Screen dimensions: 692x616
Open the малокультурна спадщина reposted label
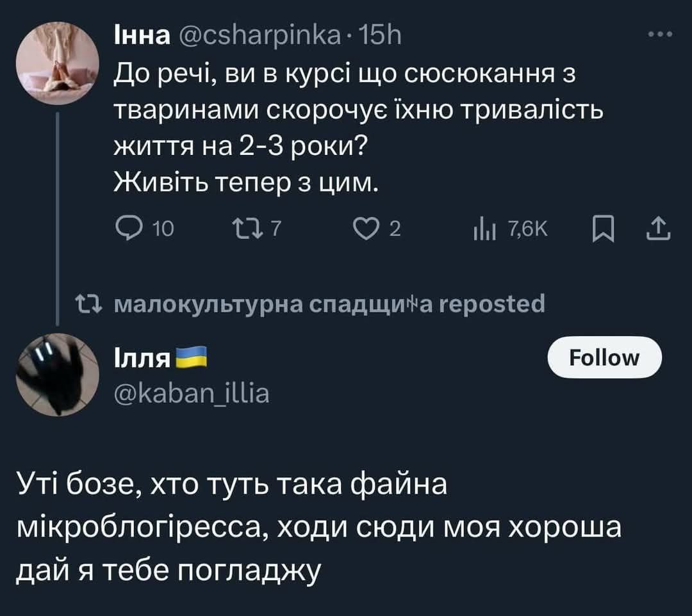[x=329, y=304]
